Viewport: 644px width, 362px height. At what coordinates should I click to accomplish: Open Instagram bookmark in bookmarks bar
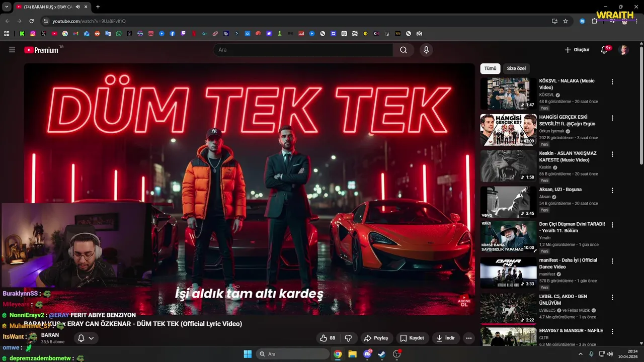tap(33, 34)
